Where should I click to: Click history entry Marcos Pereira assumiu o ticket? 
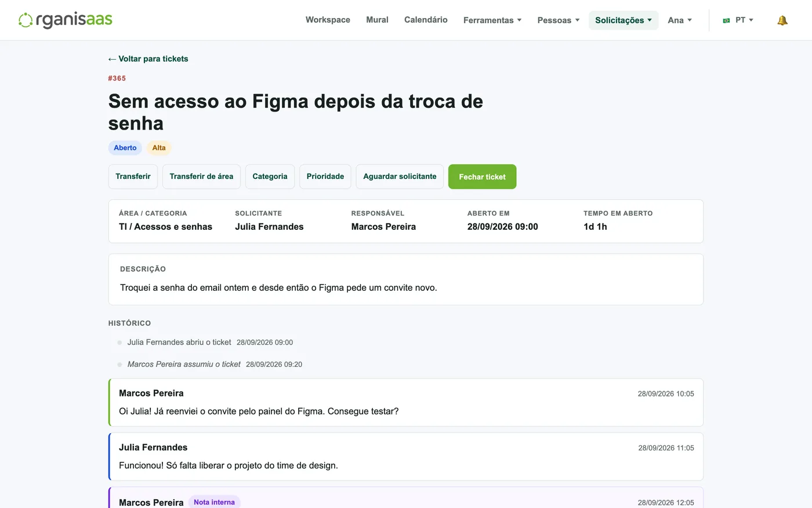point(184,365)
